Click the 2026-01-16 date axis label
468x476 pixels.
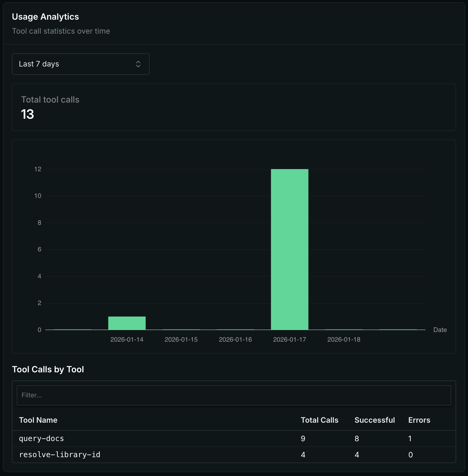coord(235,339)
